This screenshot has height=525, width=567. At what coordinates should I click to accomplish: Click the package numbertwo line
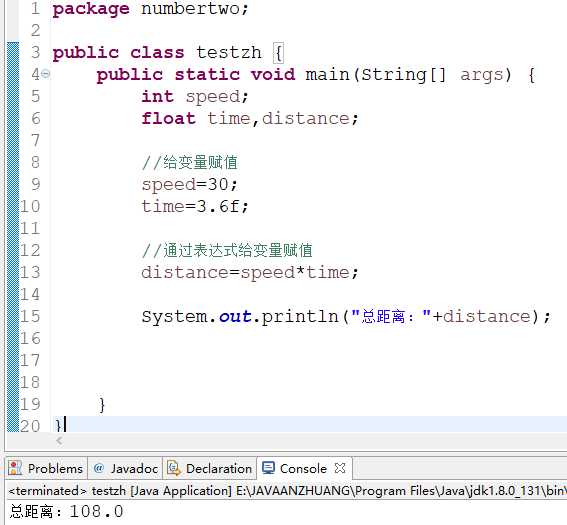(151, 9)
